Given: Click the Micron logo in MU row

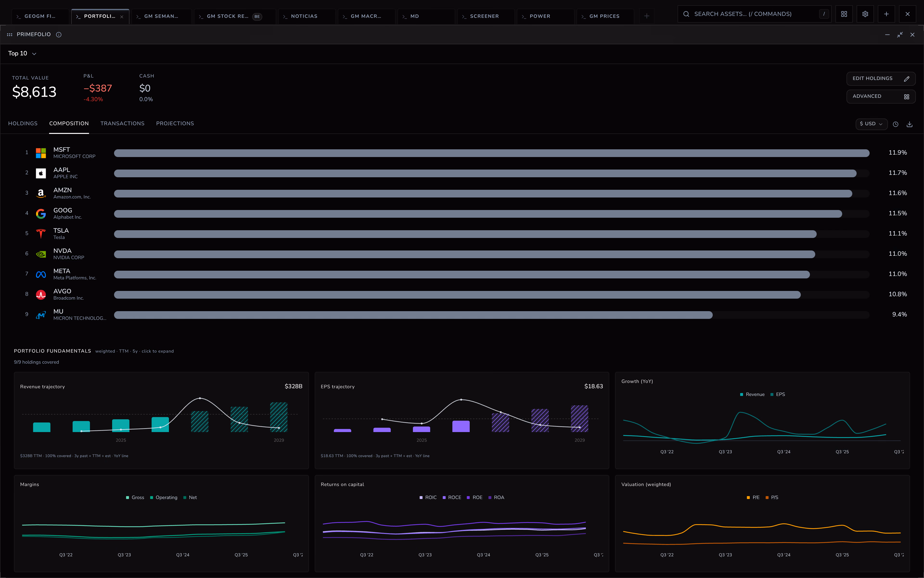Looking at the screenshot, I should coord(41,315).
